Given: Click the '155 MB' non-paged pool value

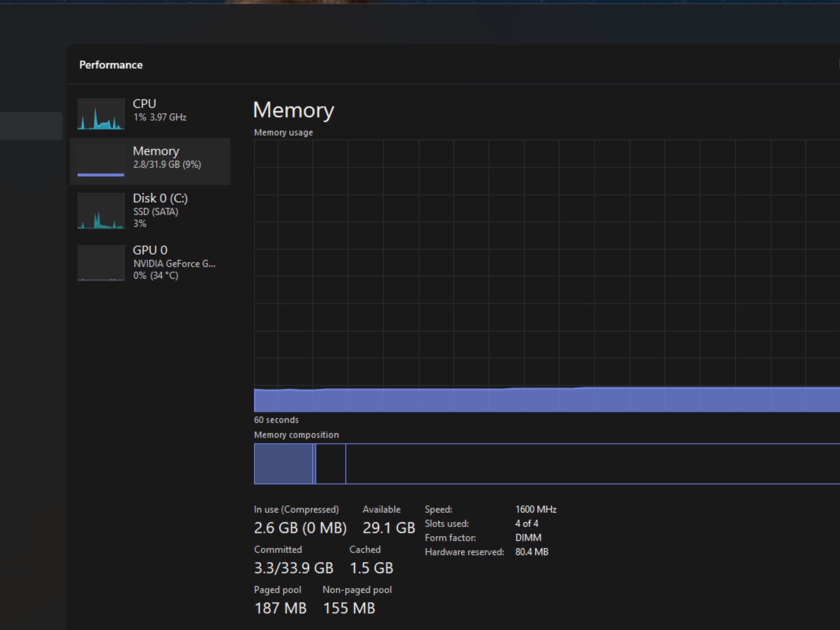Looking at the screenshot, I should tap(349, 608).
